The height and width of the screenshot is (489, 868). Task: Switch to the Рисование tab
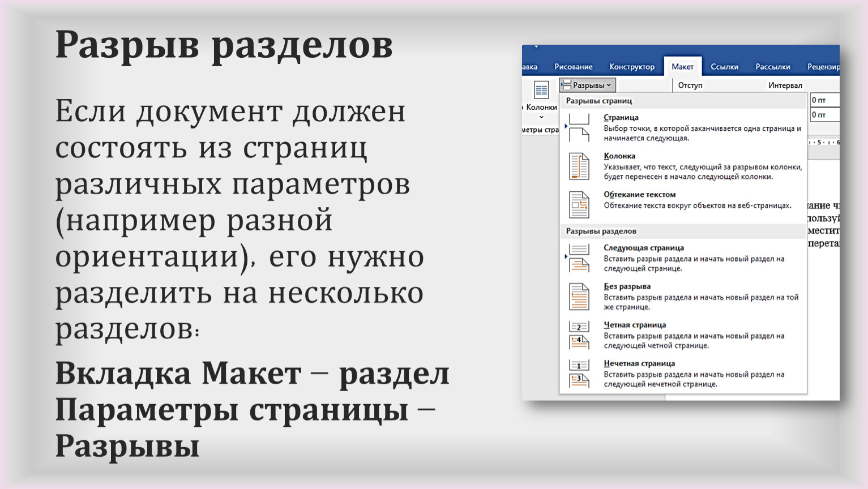(x=573, y=67)
